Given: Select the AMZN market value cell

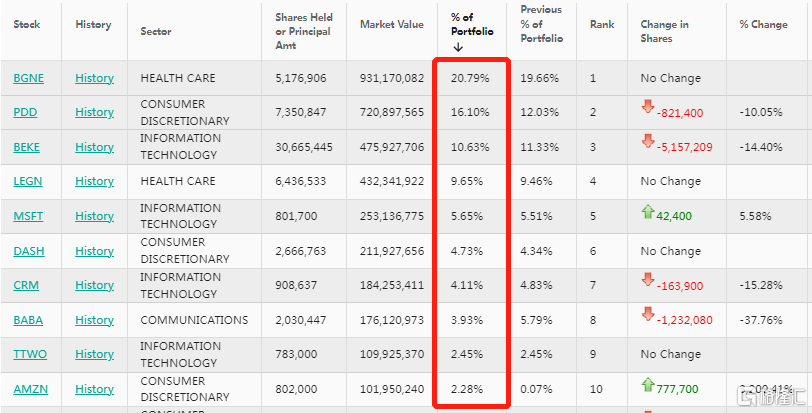Looking at the screenshot, I should point(392,389).
